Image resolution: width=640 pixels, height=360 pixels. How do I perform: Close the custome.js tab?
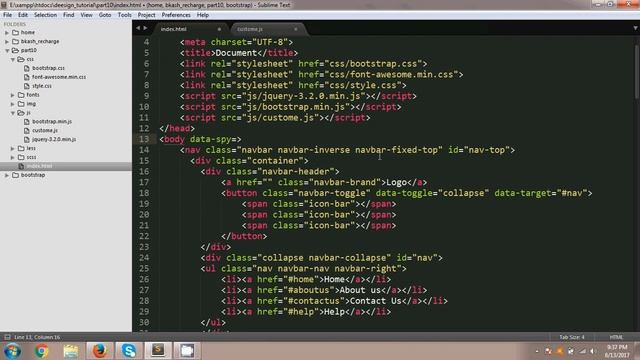tap(296, 29)
